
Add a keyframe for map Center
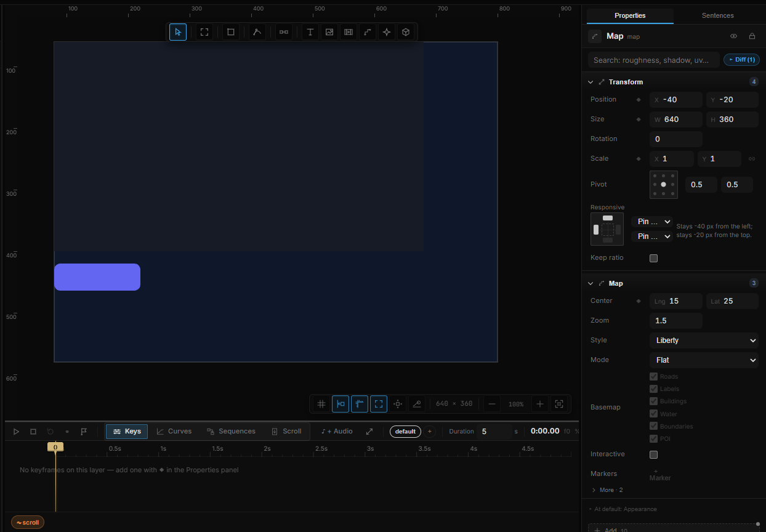pos(639,301)
